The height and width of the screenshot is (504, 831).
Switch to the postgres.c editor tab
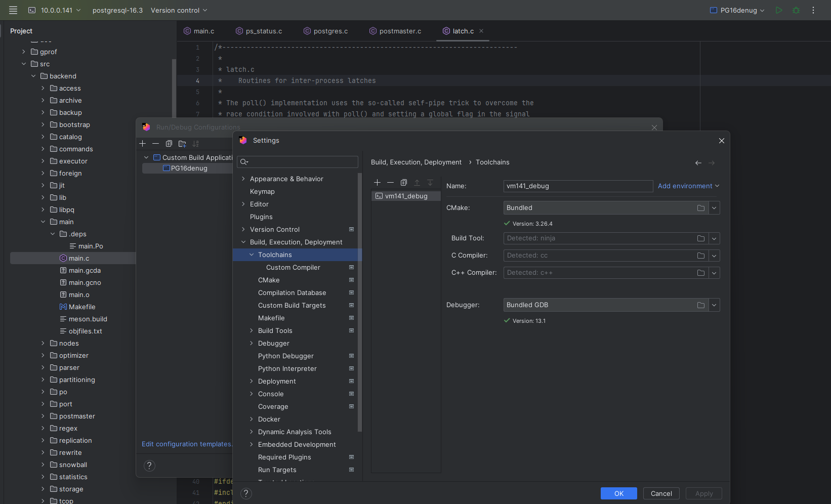coord(326,31)
